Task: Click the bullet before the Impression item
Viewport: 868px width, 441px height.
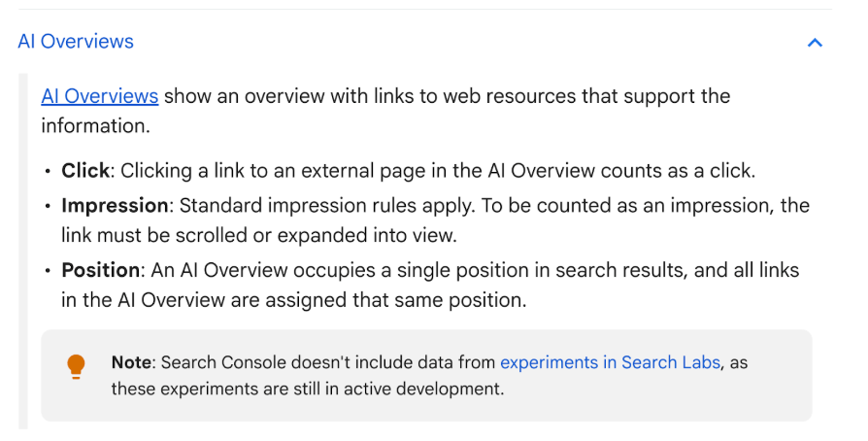Action: [48, 206]
